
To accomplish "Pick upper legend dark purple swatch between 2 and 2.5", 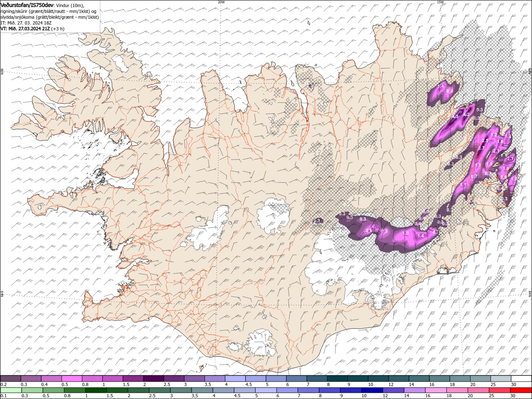I will coord(153,378).
